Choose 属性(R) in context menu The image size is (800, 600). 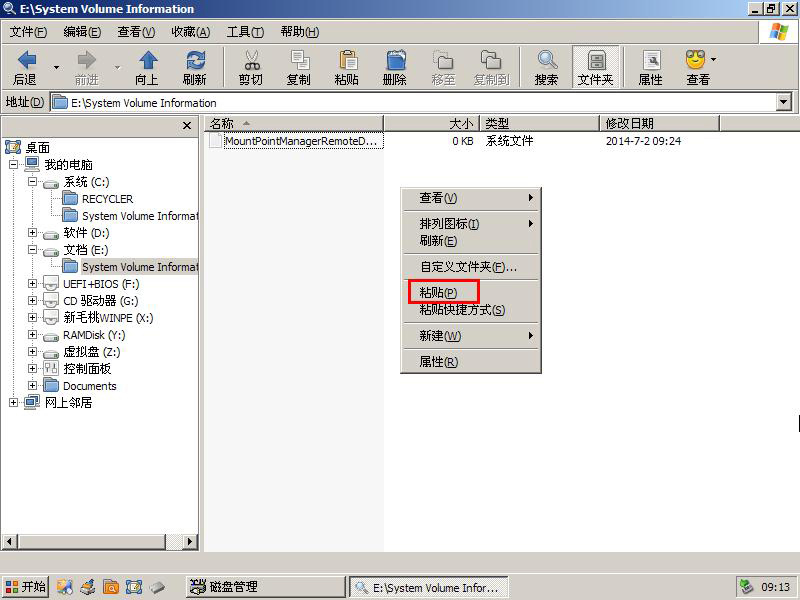pos(471,362)
